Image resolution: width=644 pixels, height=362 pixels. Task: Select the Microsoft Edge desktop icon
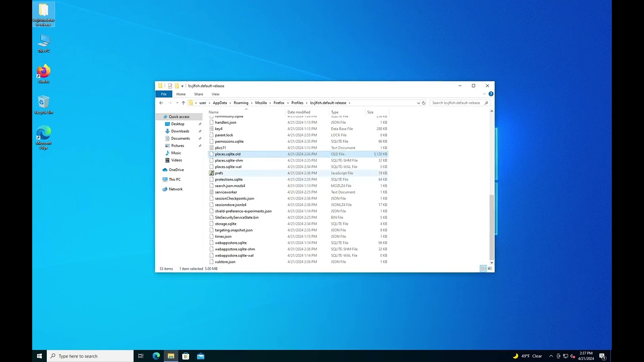pyautogui.click(x=44, y=137)
